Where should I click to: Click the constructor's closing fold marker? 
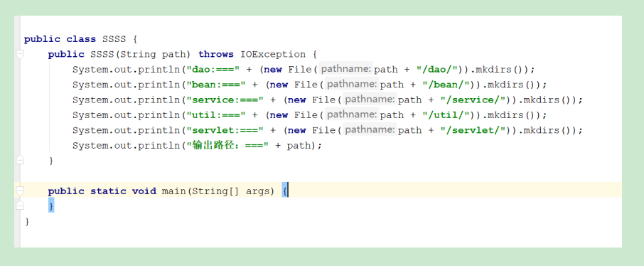pyautogui.click(x=19, y=160)
